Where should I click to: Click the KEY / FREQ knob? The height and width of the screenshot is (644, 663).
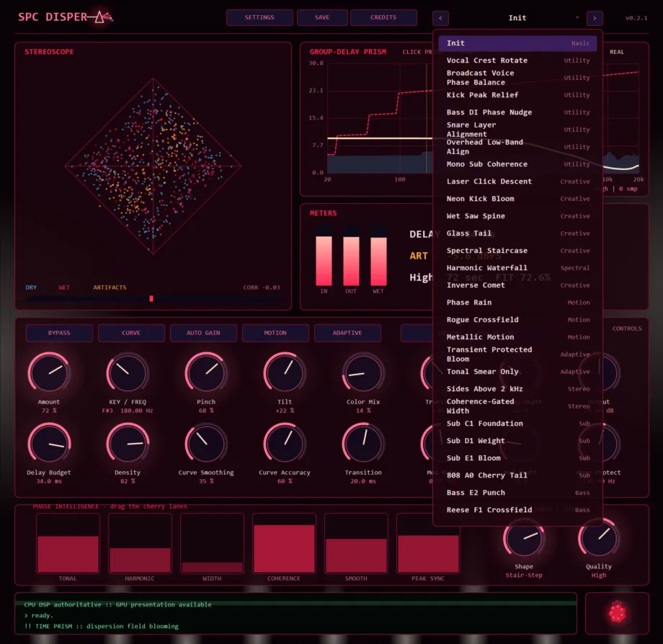click(x=128, y=374)
